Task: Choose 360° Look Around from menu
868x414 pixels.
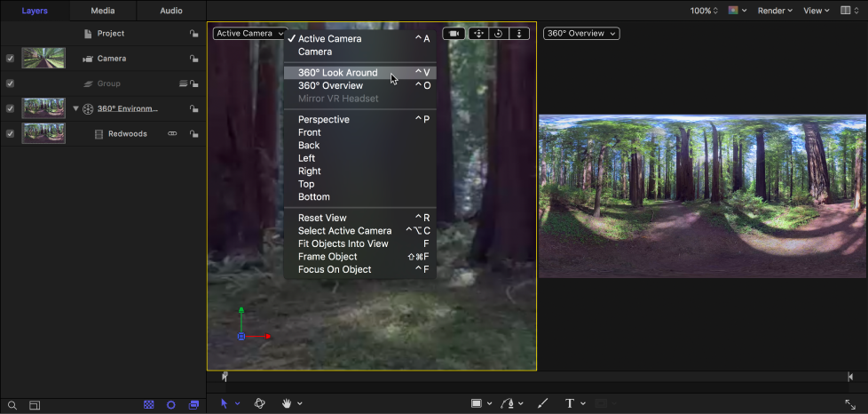Action: 359,73
